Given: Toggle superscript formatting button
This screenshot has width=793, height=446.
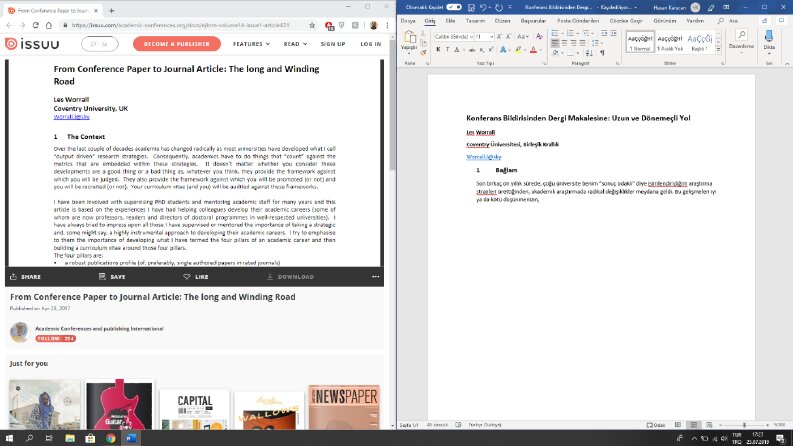Looking at the screenshot, I should pos(491,50).
